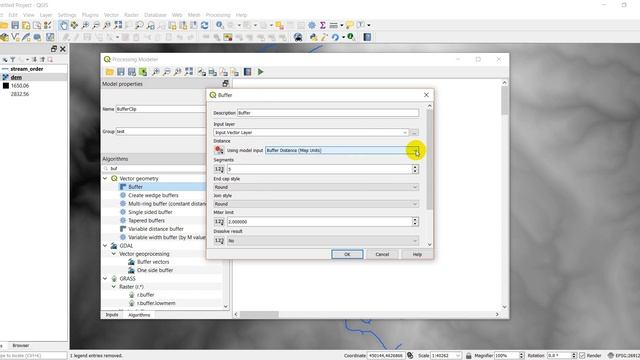
Task: Toggle the rotation lock icon in status bar
Action: coord(469,356)
